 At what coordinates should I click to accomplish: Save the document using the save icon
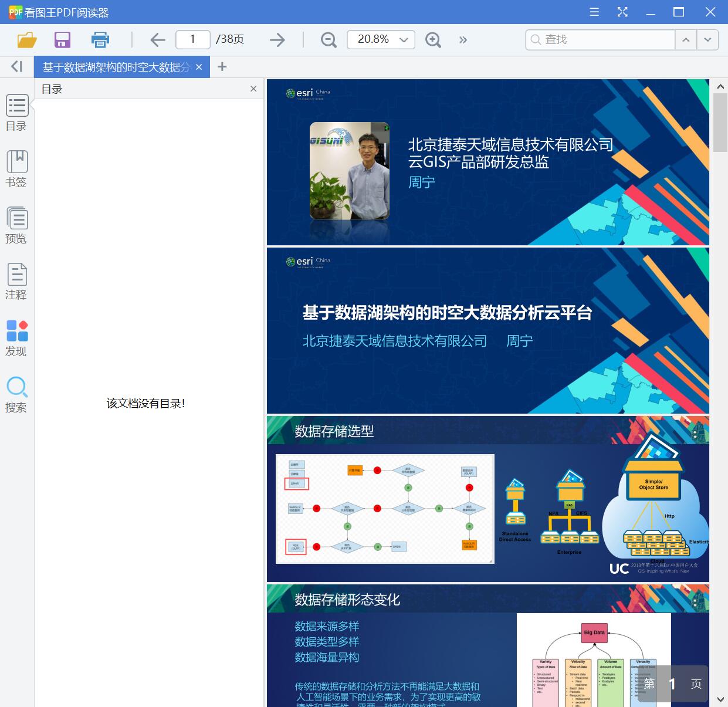(x=62, y=39)
